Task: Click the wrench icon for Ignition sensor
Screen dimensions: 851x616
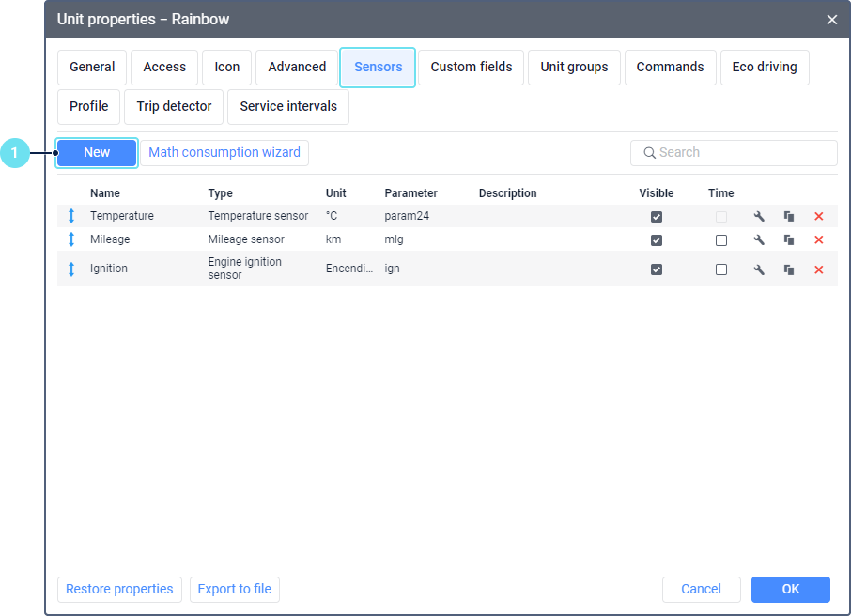Action: click(759, 269)
